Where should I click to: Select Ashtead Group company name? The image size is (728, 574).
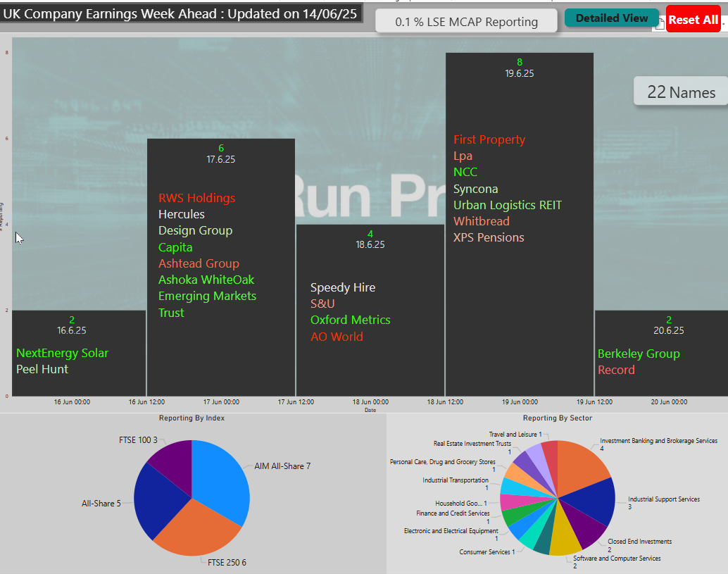coord(199,263)
